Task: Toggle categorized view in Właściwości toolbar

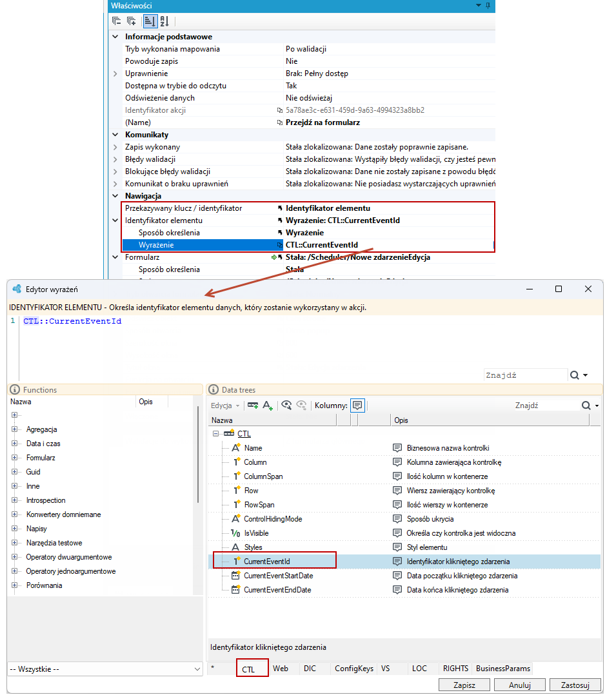Action: (x=150, y=21)
